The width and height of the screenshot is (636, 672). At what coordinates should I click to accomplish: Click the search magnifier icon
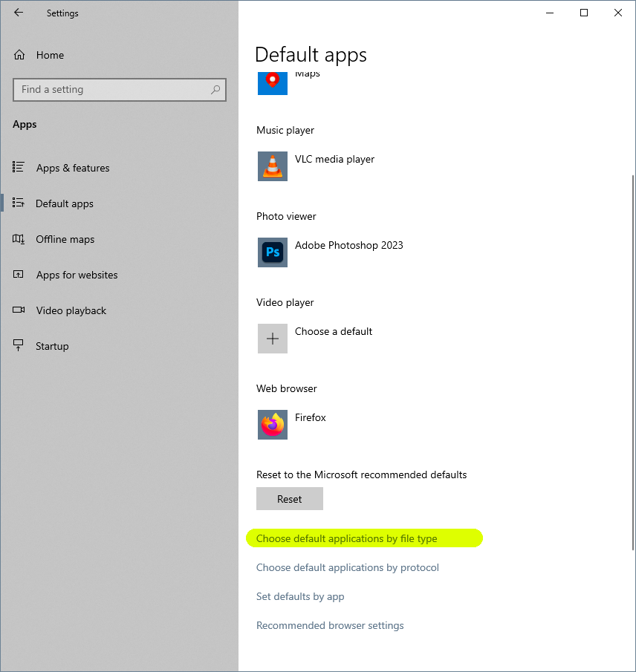click(x=215, y=89)
